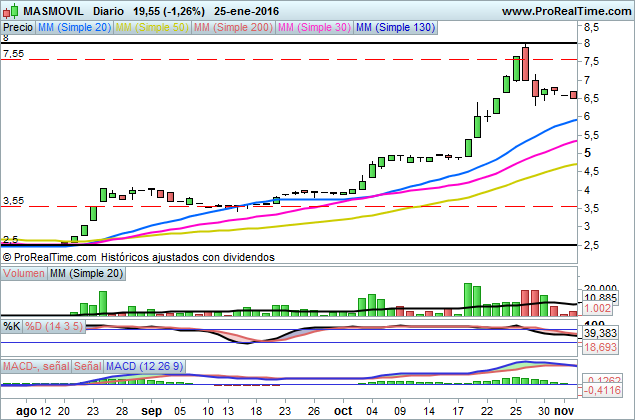Click the tall red candle near the 8 level
Image resolution: width=635 pixels, height=420 pixels.
pyautogui.click(x=525, y=64)
